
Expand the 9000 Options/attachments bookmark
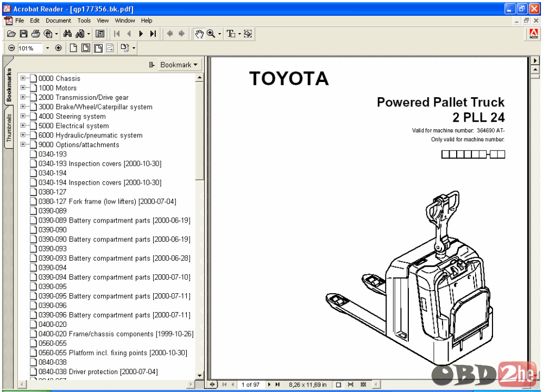point(23,144)
